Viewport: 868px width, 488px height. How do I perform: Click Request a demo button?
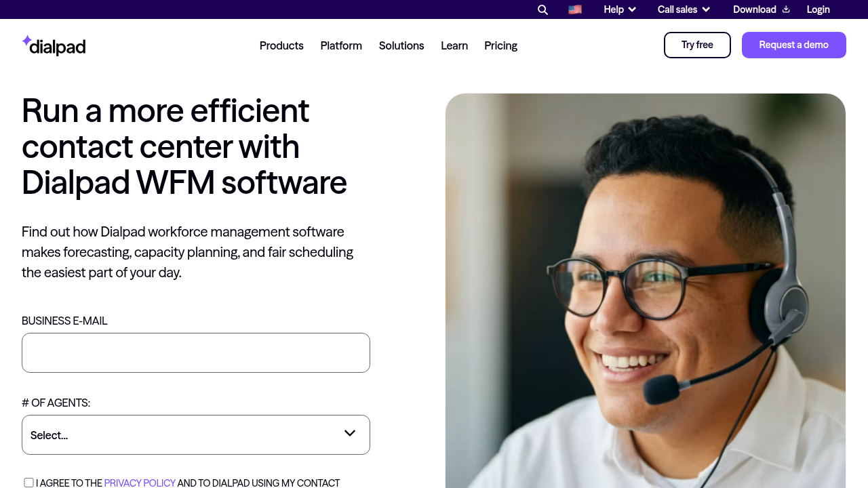click(794, 45)
